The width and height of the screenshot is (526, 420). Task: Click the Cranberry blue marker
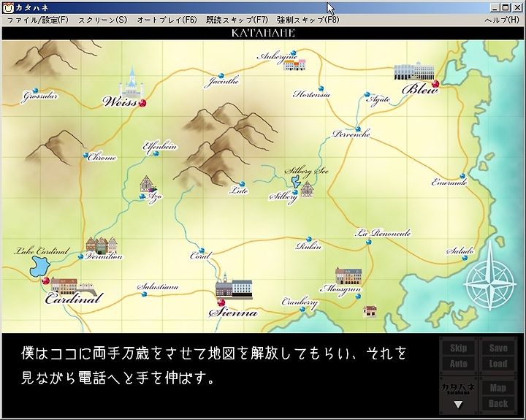[302, 309]
